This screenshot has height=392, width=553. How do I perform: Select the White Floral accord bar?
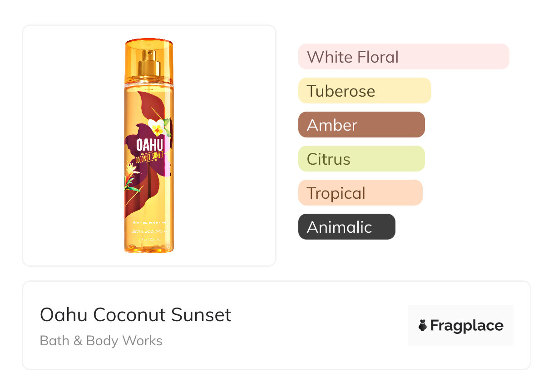coord(403,57)
